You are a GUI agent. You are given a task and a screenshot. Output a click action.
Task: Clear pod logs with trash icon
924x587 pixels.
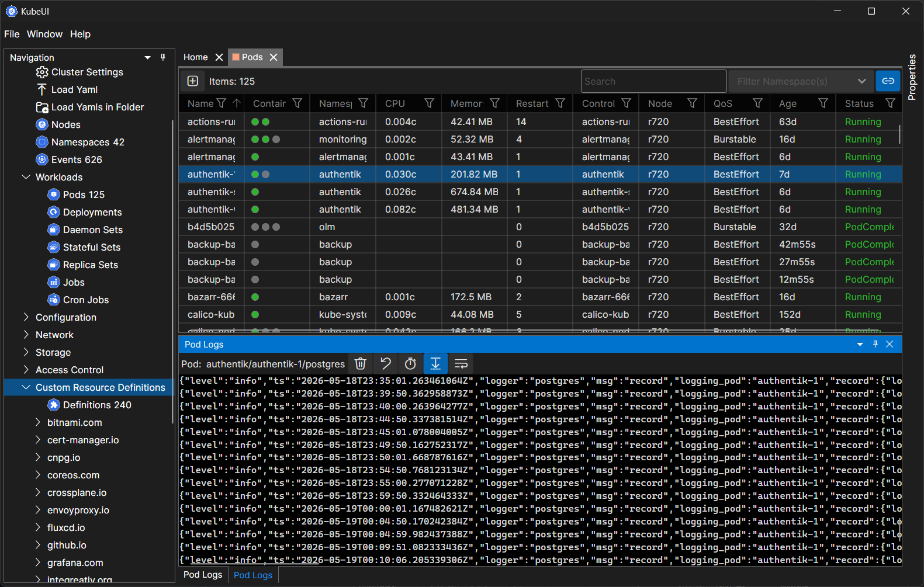[361, 364]
